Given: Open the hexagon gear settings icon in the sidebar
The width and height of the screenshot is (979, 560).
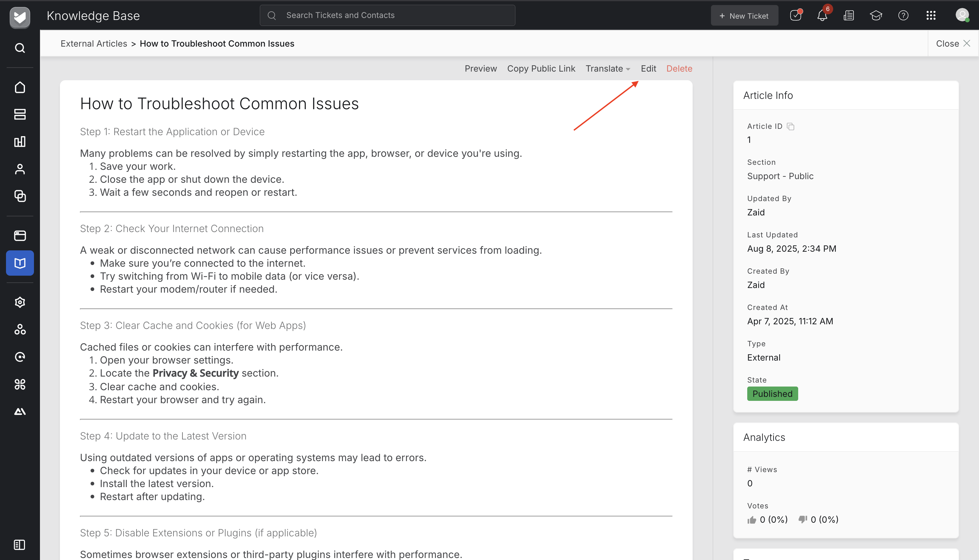Looking at the screenshot, I should [20, 302].
